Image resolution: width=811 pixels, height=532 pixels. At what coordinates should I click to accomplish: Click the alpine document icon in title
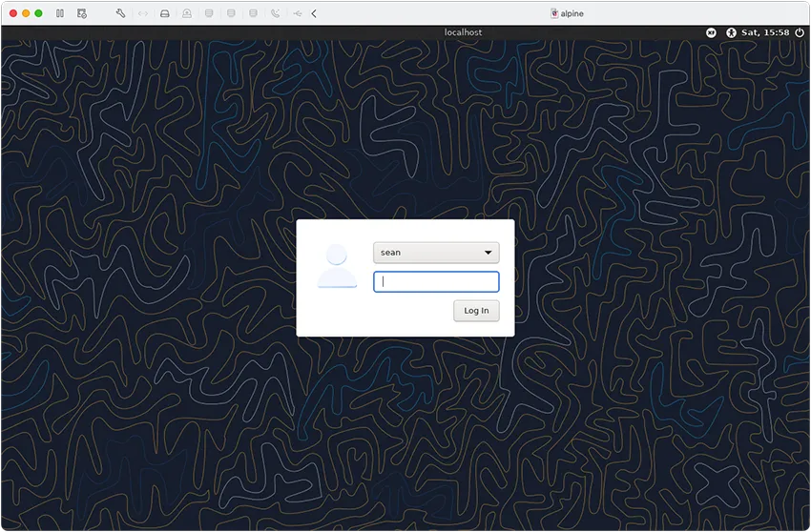[x=554, y=13]
